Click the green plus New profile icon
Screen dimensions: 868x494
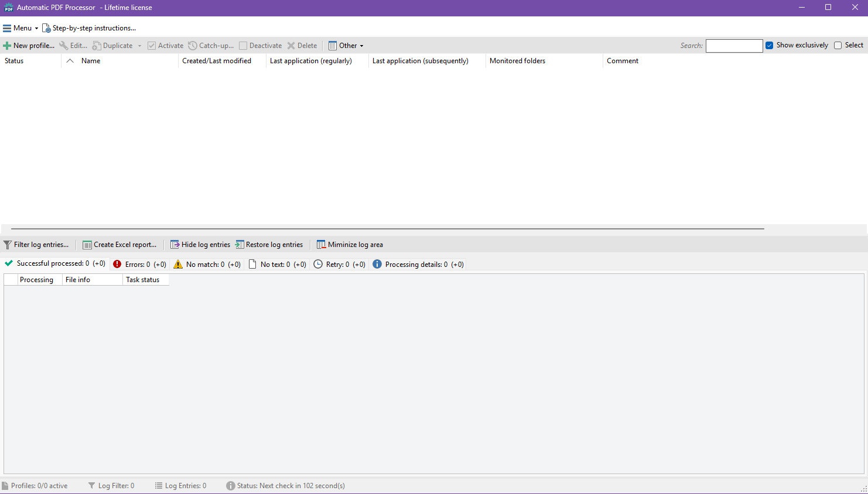(7, 46)
